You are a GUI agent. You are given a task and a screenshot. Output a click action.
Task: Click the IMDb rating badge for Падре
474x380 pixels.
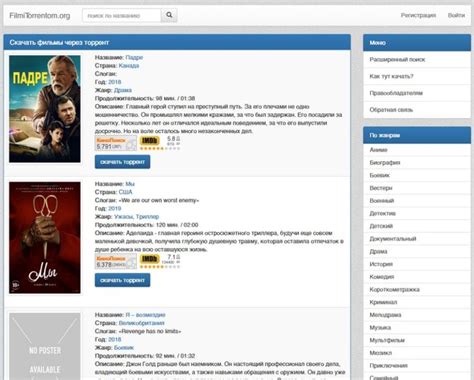[x=160, y=143]
